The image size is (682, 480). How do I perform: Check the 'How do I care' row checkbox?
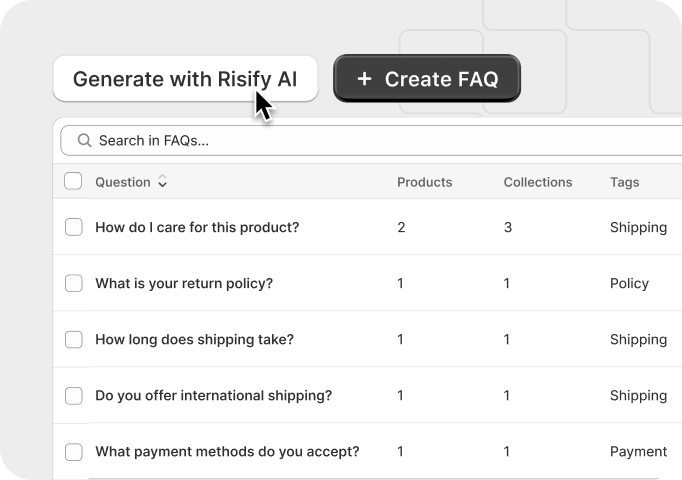[x=73, y=227]
